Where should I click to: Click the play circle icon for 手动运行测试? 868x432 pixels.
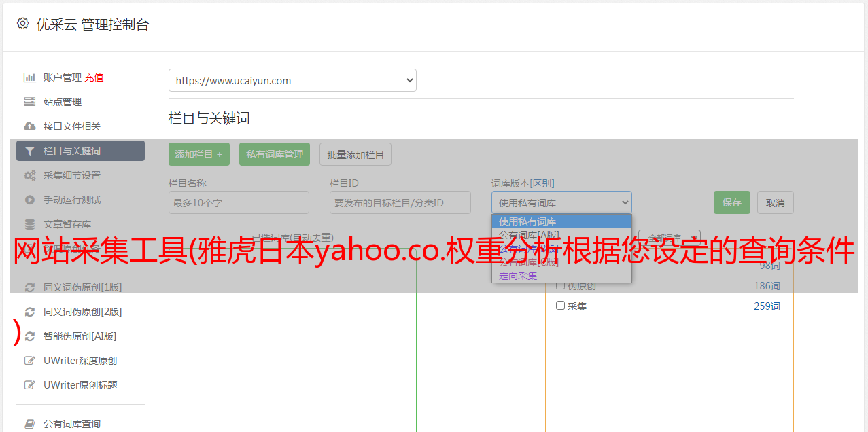[30, 200]
